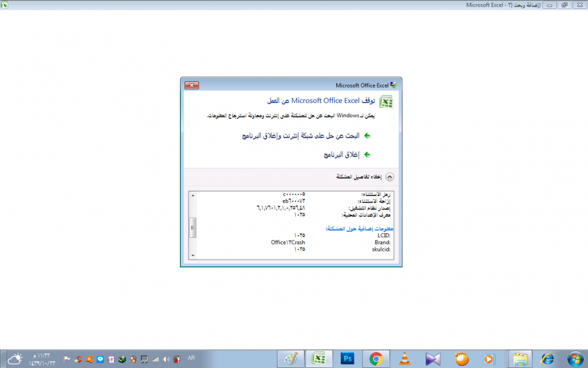Select the exception code value 'c٠٠٠٠٠٠٥'

pyautogui.click(x=294, y=194)
